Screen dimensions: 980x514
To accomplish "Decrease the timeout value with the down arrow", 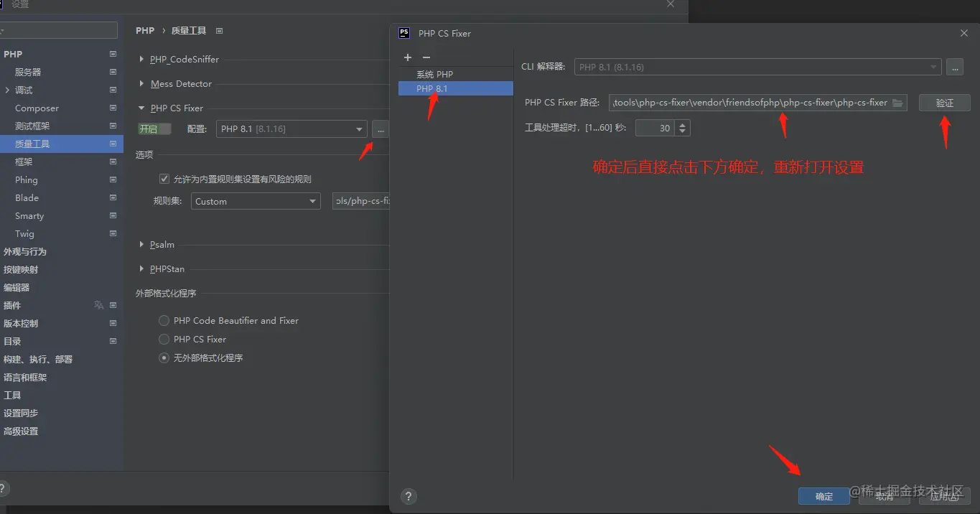I will 683,132.
